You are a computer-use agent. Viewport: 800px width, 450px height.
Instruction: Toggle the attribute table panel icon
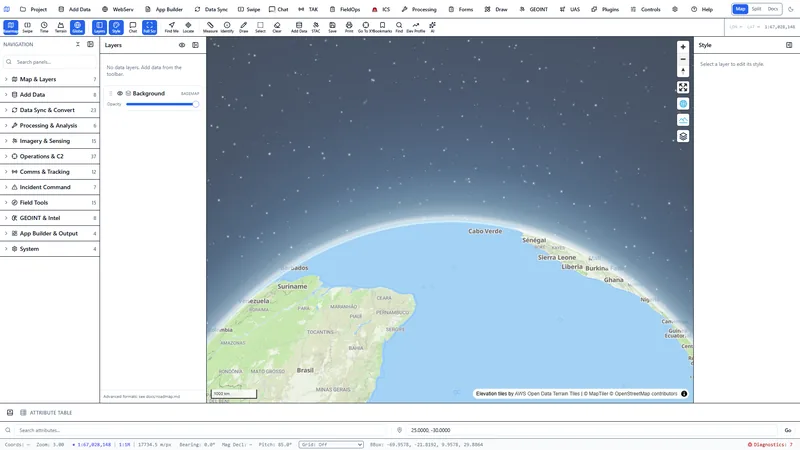point(10,412)
